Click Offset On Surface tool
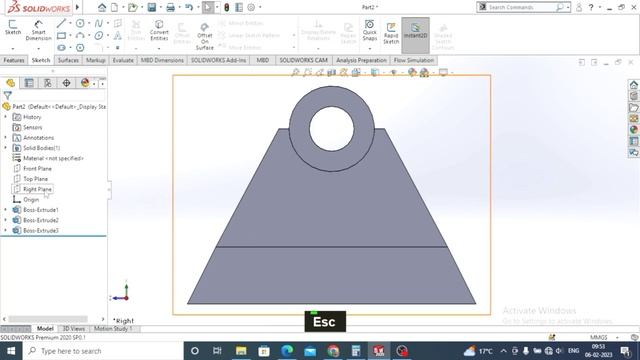This screenshot has height=360, width=640. pos(204,36)
